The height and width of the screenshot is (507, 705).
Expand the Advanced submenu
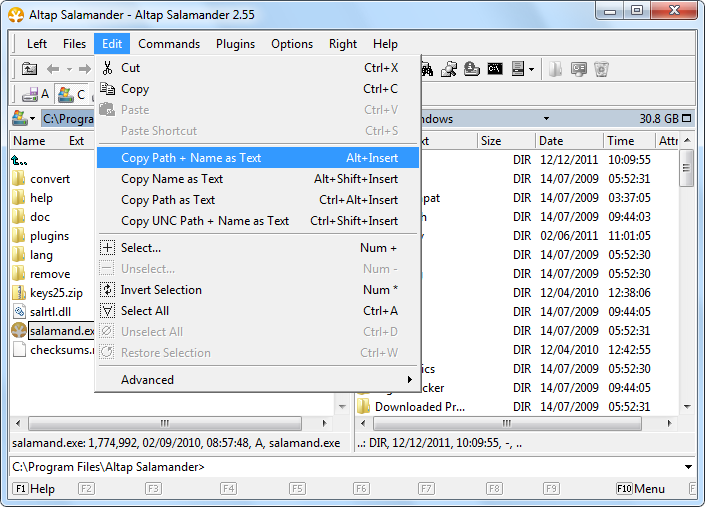click(258, 380)
